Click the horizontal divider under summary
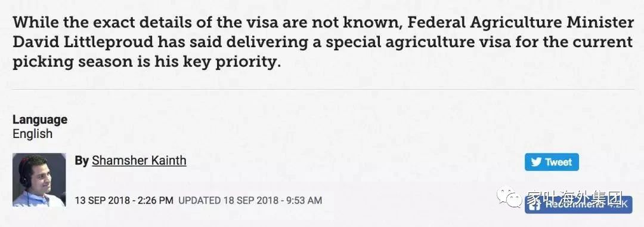This screenshot has height=227, width=644. pos(323,89)
